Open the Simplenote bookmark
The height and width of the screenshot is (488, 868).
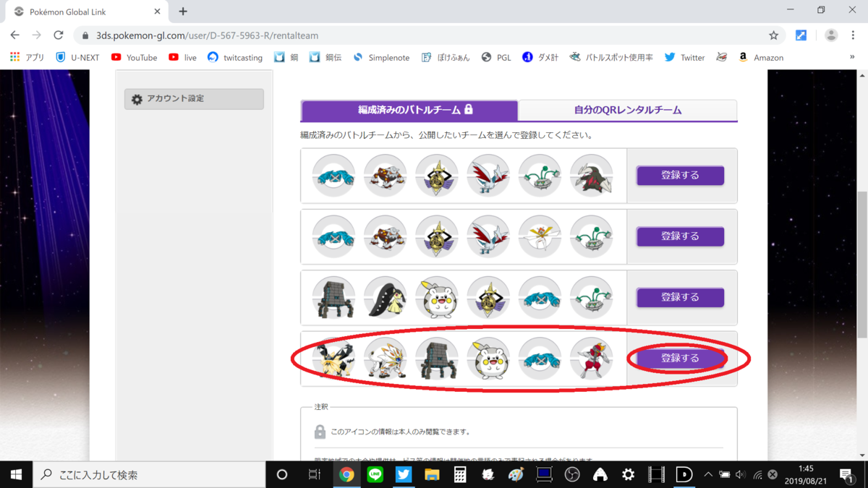tap(380, 57)
